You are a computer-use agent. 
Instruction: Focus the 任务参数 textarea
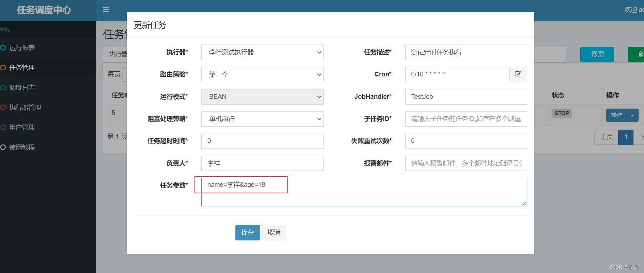click(364, 192)
